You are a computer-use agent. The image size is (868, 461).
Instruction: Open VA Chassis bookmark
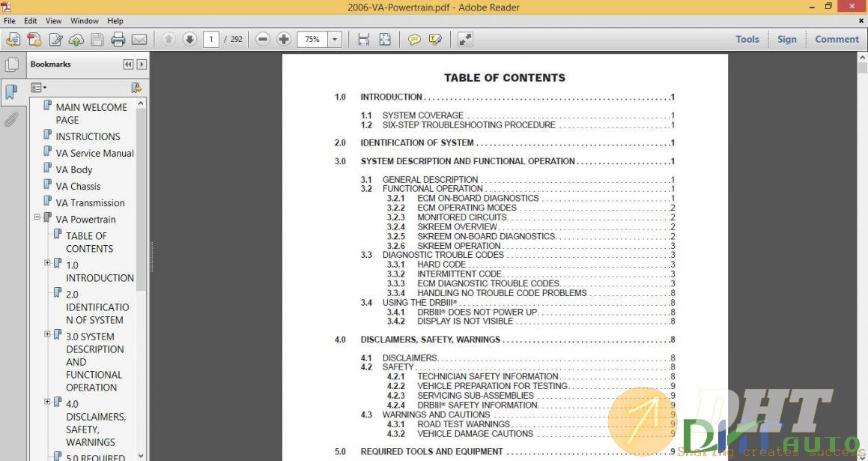tap(78, 186)
